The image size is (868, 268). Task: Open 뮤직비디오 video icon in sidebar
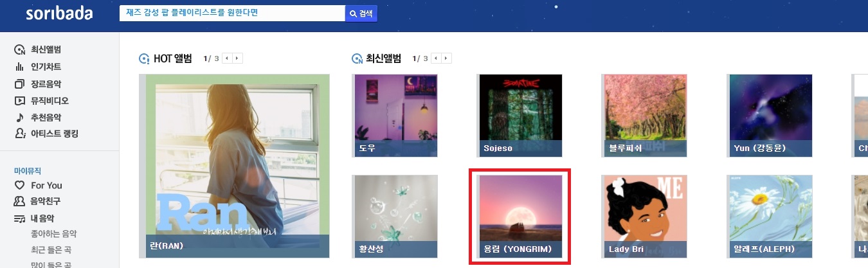(19, 100)
